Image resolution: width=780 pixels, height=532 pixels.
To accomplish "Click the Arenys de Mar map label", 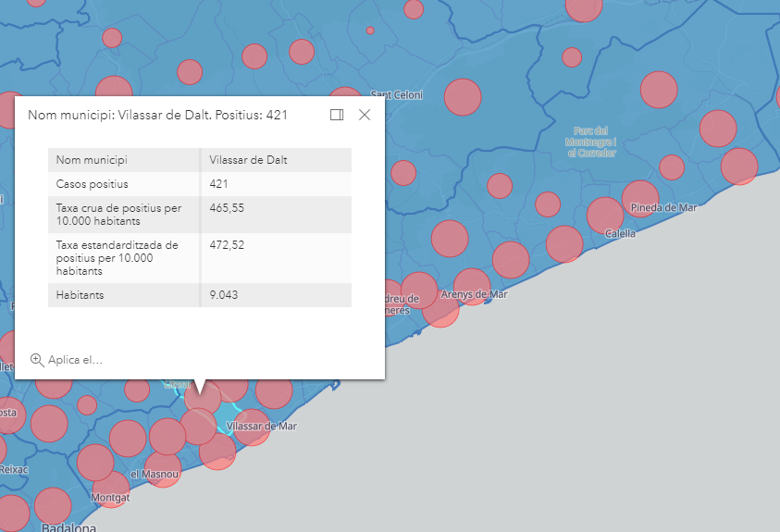I will 474,294.
